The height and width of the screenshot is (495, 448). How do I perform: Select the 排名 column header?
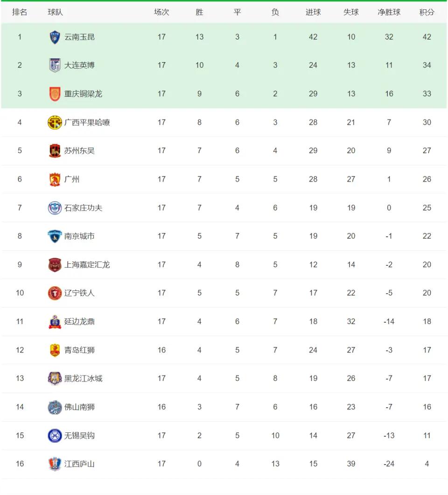[20, 12]
